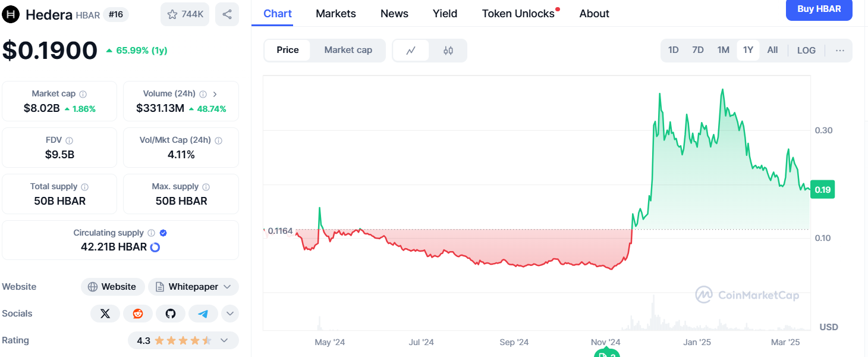Image resolution: width=868 pixels, height=357 pixels.
Task: Click the rating stars
Action: pos(183,341)
